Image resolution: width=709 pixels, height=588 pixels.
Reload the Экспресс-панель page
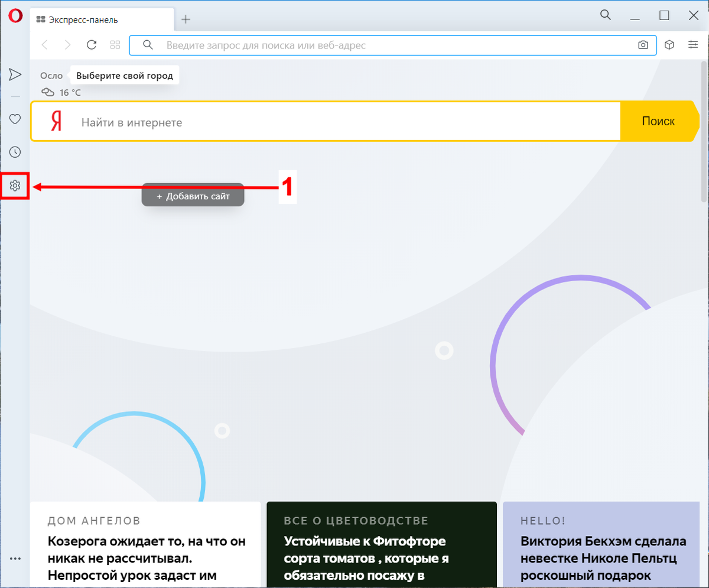pos(92,44)
